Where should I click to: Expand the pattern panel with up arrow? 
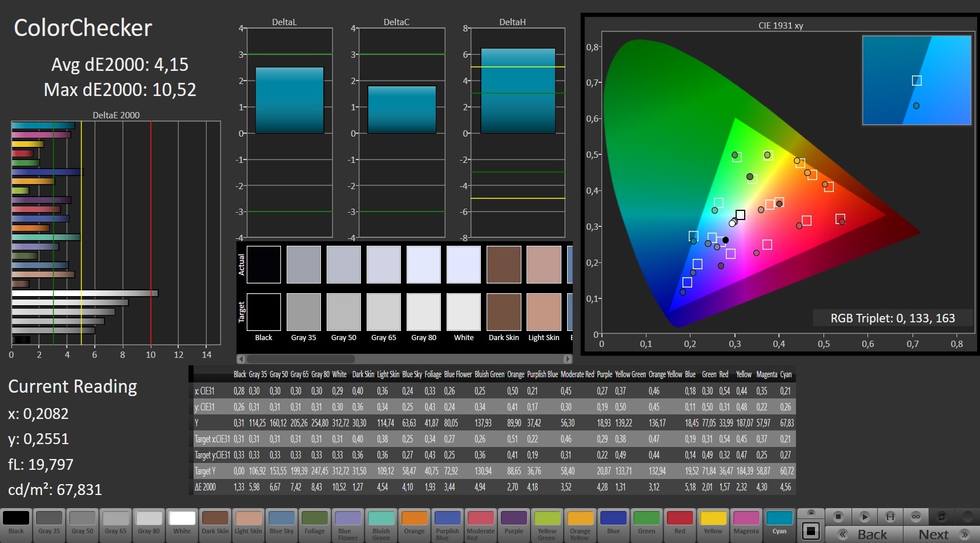pyautogui.click(x=811, y=513)
